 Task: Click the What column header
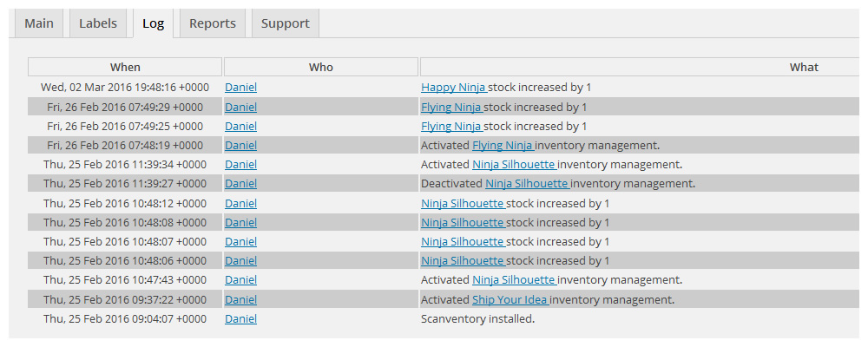tap(804, 68)
